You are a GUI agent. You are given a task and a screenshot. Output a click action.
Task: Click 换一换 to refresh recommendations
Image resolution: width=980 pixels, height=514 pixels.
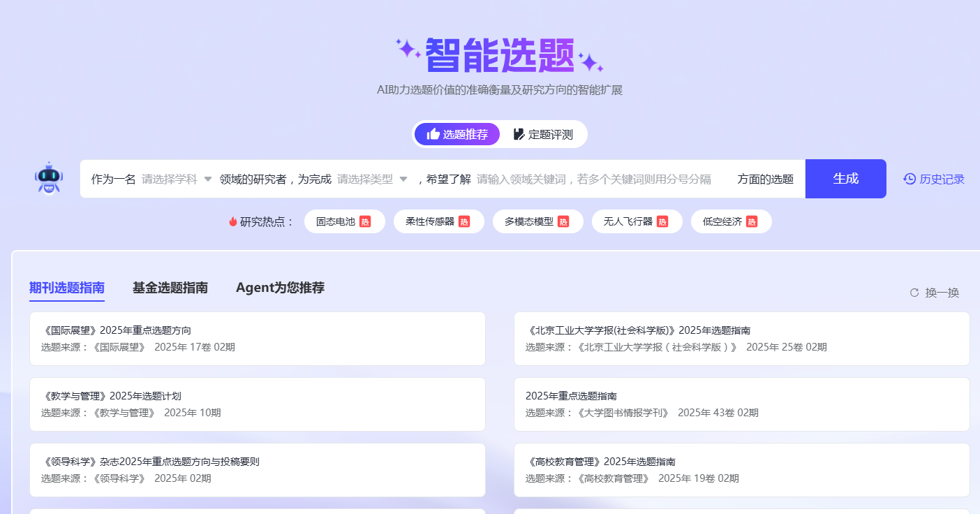click(935, 293)
